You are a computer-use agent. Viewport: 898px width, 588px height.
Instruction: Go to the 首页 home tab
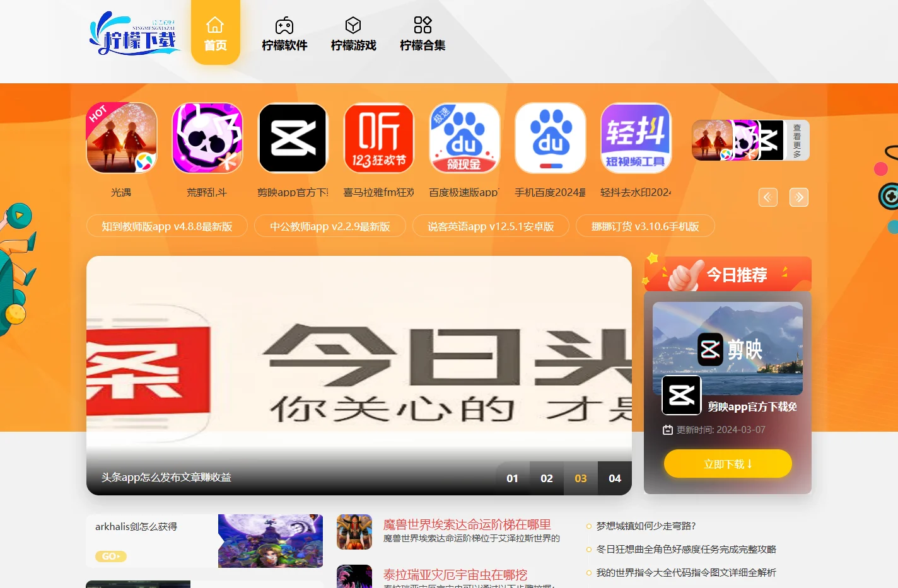pos(216,33)
